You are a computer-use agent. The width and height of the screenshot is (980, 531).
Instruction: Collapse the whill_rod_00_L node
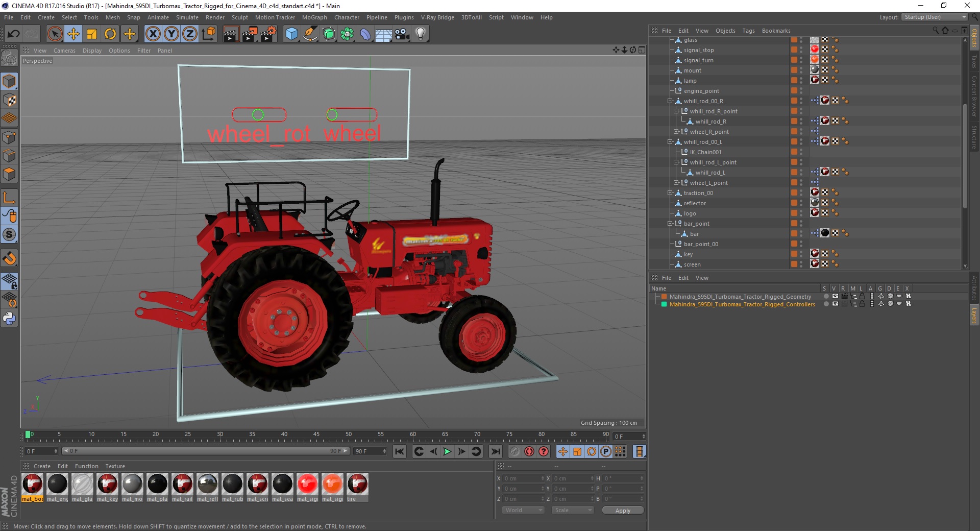670,142
